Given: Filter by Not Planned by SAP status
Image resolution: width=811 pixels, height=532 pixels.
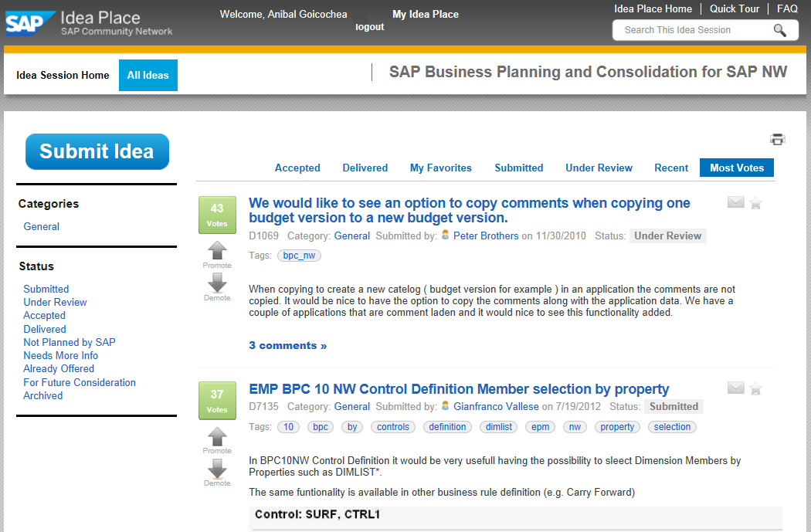Looking at the screenshot, I should click(70, 342).
